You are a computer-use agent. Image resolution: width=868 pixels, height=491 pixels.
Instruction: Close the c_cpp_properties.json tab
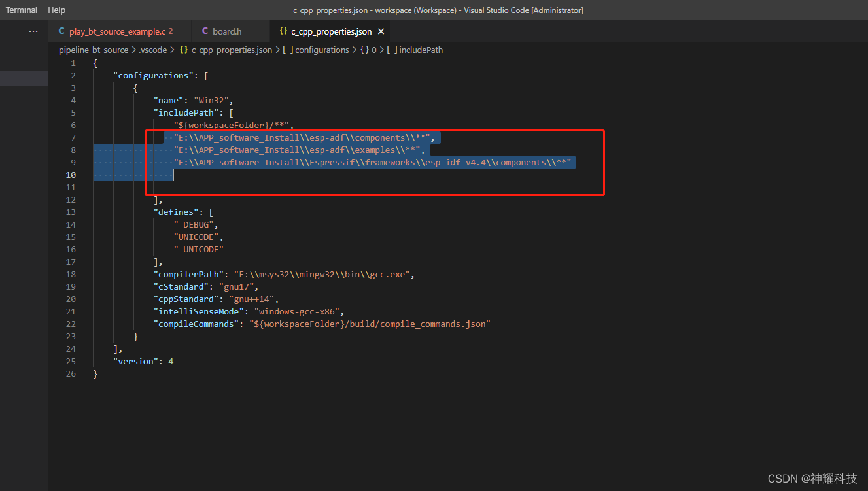tap(381, 30)
